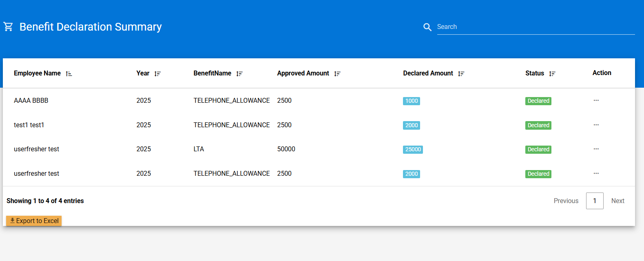The image size is (644, 261).
Task: Open action menu for last userfresher test row
Action: (x=596, y=173)
